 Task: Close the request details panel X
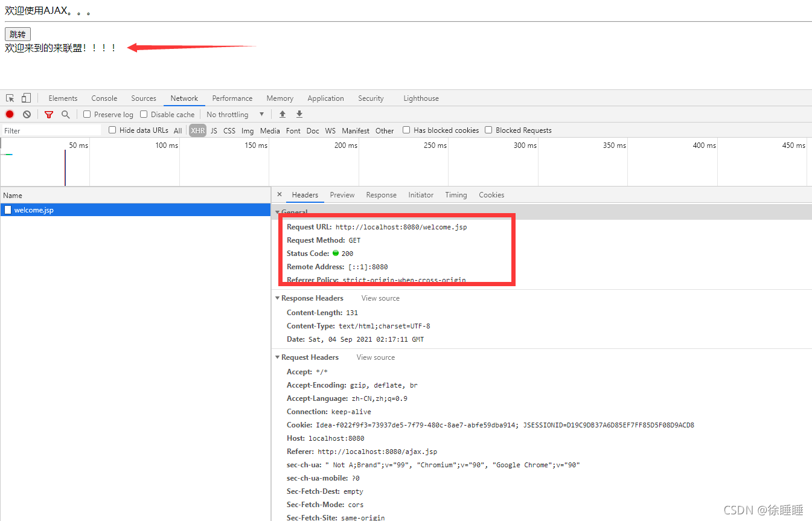(x=279, y=194)
